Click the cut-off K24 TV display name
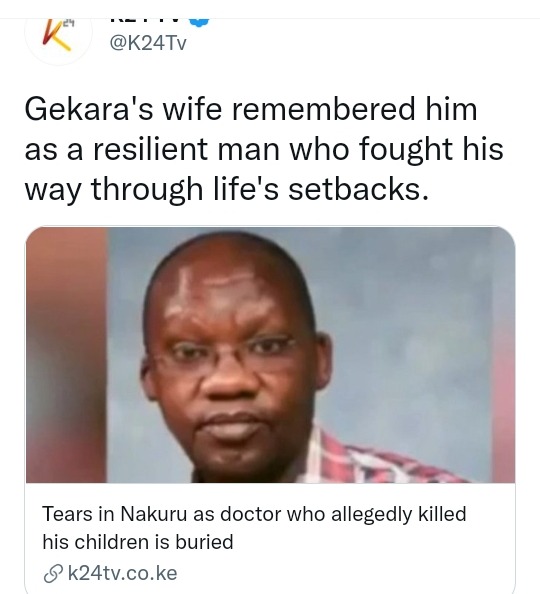 (x=144, y=21)
